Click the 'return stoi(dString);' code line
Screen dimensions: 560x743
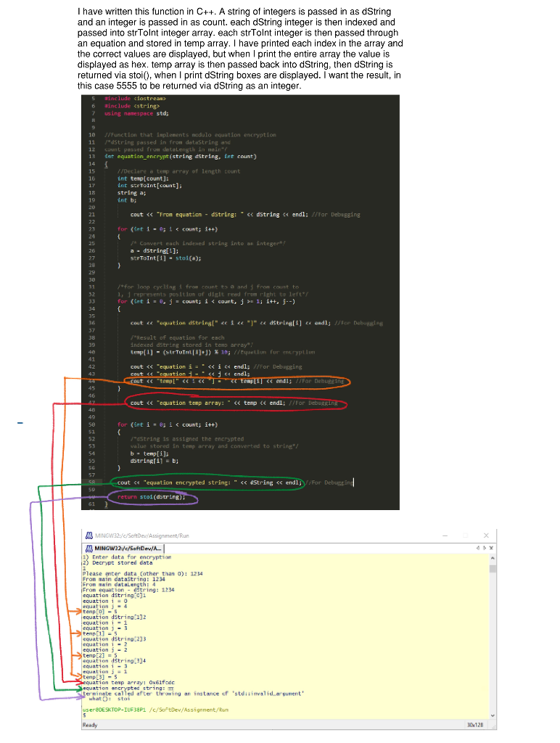152,497
